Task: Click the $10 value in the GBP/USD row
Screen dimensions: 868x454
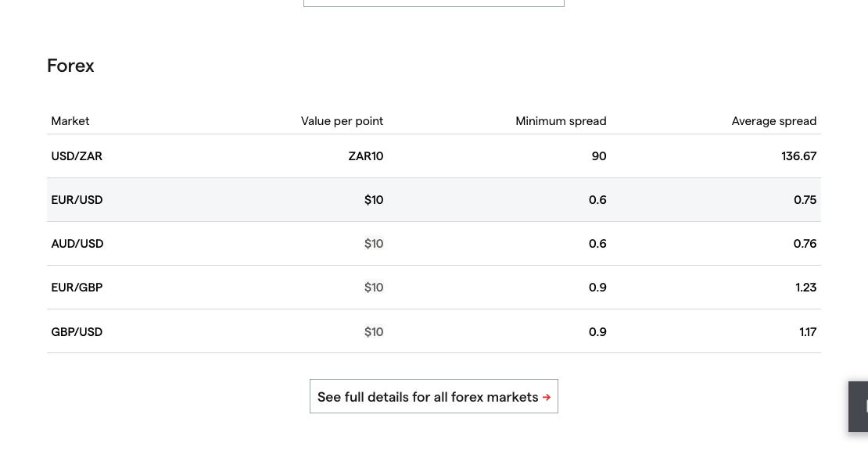Action: (374, 332)
